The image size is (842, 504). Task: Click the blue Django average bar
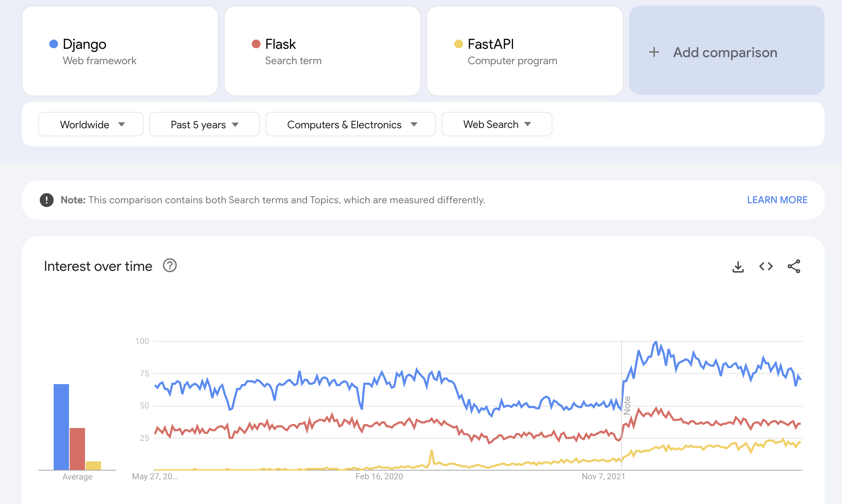pos(61,427)
